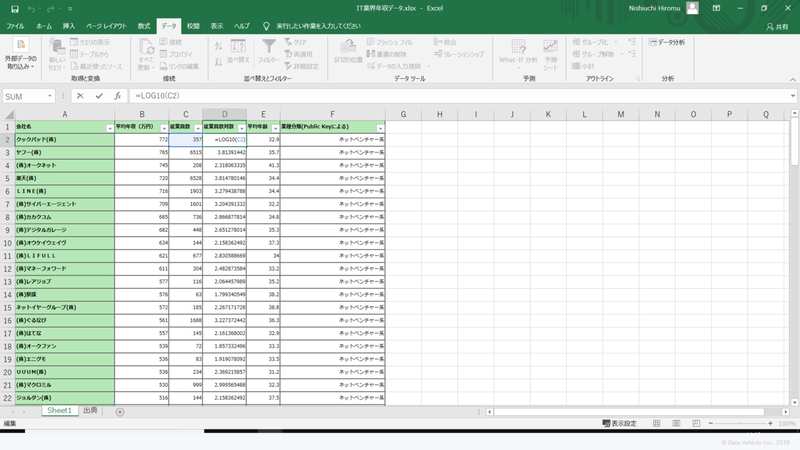Viewport: 800px width, 450px height.
Task: Click the zoom slider in status bar
Action: click(740, 423)
